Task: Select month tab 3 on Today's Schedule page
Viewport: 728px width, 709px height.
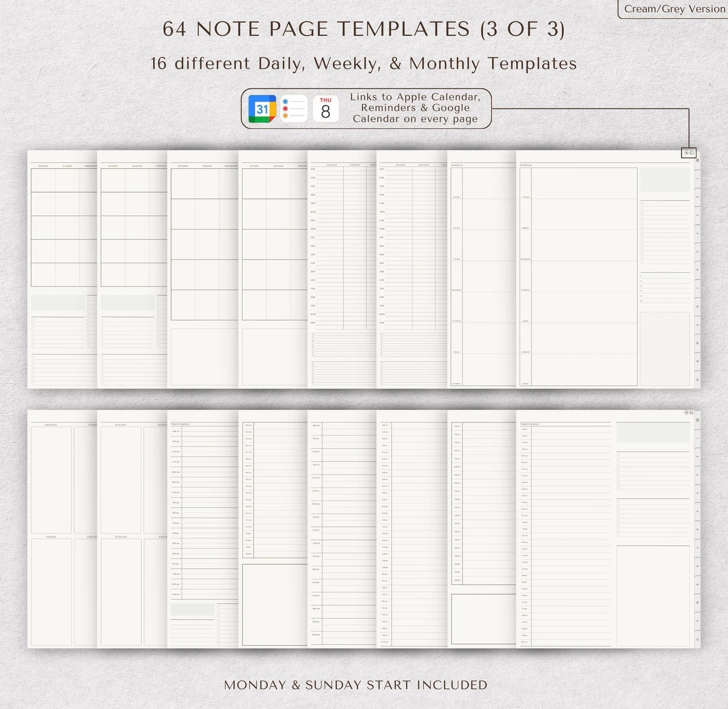Action: tap(697, 475)
